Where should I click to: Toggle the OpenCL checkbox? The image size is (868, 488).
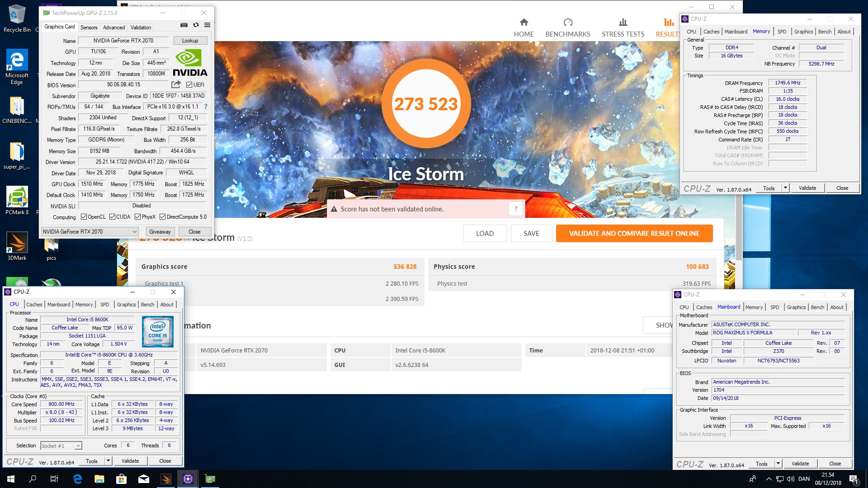(84, 217)
